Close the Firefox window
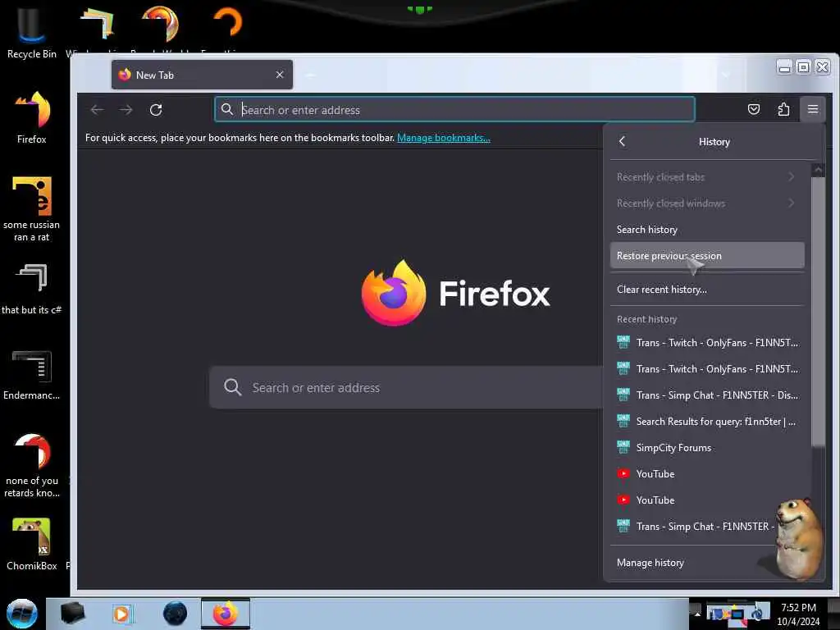 tap(822, 67)
